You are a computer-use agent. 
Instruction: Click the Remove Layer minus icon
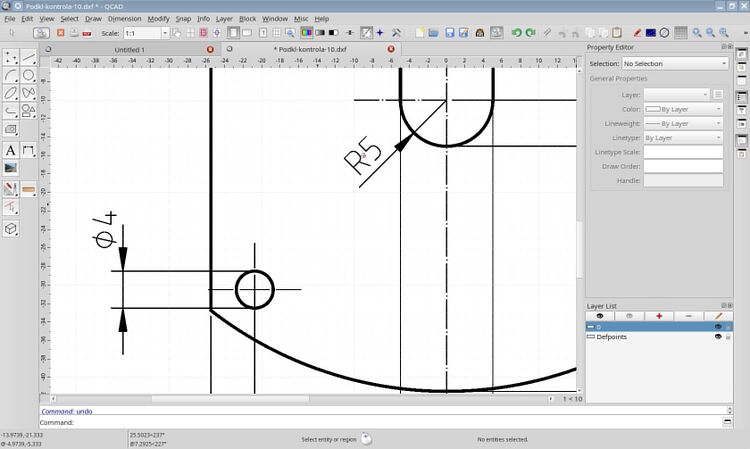click(688, 316)
